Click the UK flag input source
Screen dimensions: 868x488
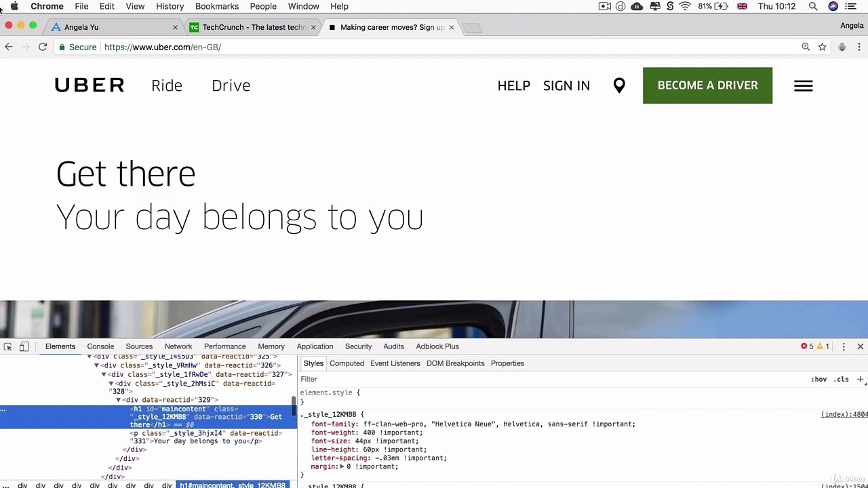742,6
